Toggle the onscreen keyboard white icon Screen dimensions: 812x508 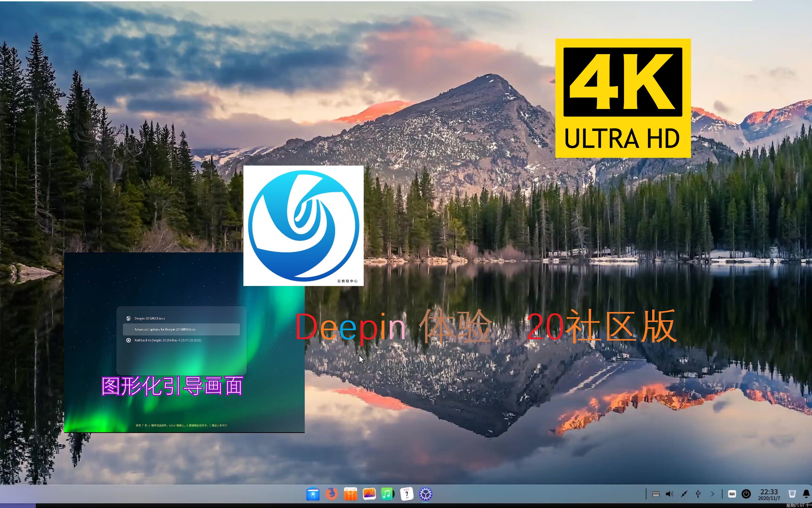732,494
